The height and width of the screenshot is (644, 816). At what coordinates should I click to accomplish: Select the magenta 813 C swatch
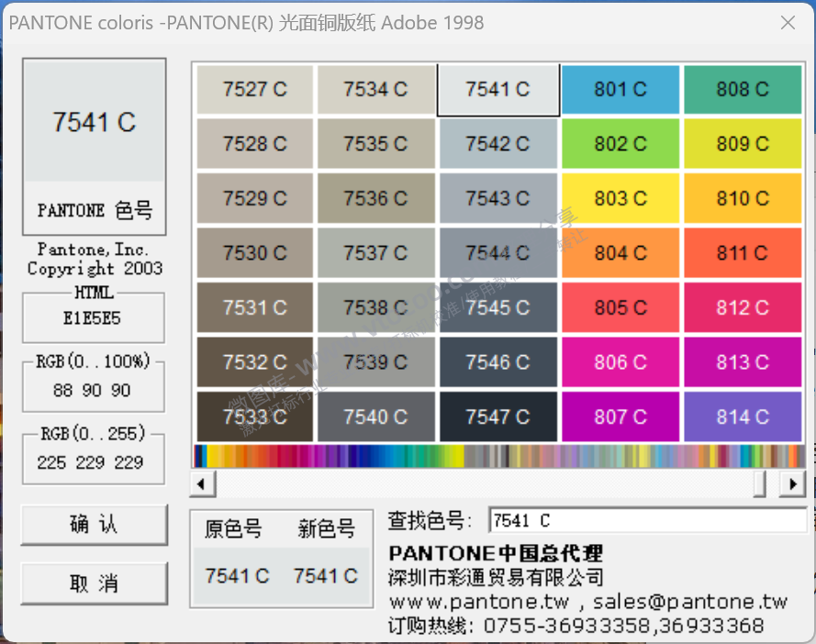743,362
